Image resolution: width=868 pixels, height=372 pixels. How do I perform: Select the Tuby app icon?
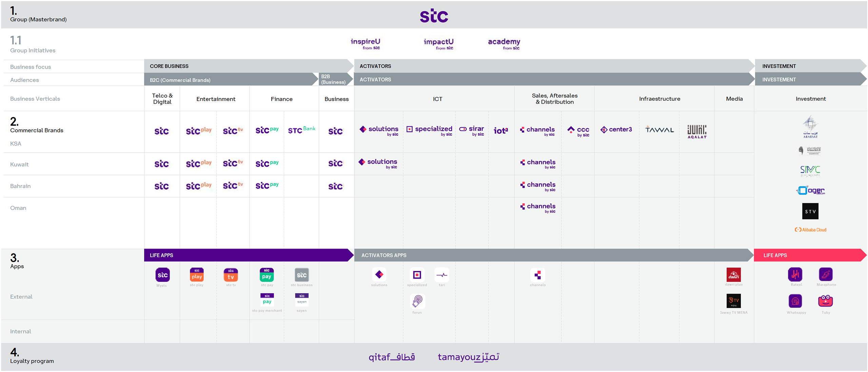(x=826, y=301)
